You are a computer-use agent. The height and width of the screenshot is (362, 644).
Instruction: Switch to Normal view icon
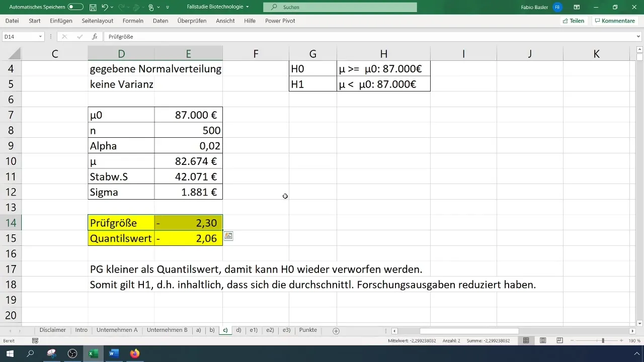(526, 341)
